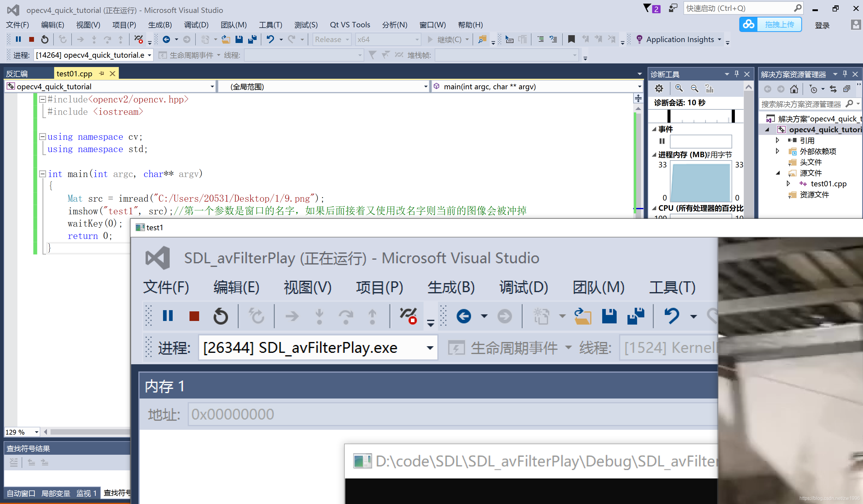Click the Save All toolbar icon

(x=252, y=39)
